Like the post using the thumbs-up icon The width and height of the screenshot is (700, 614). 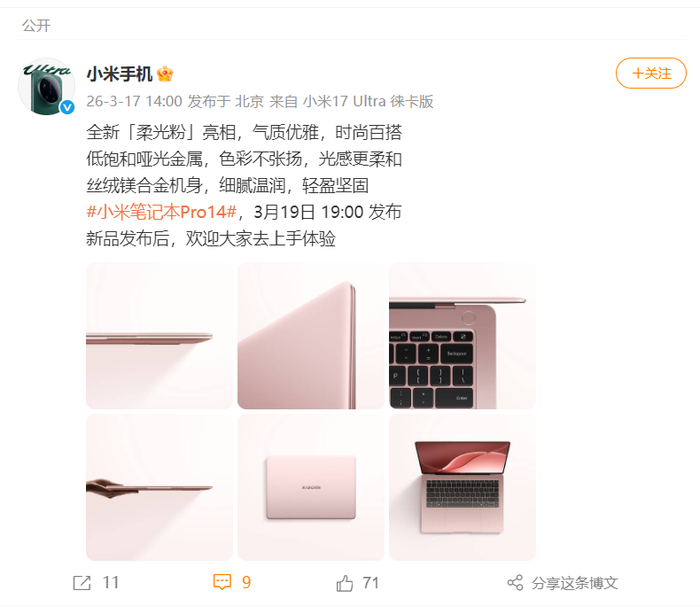pos(344,583)
